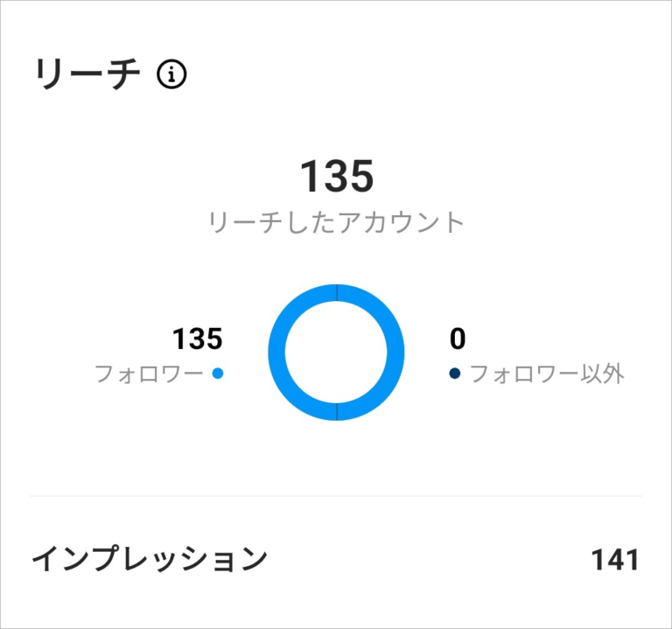This screenshot has width=672, height=629.
Task: Click the info icon beside リーチ
Action: click(x=171, y=76)
